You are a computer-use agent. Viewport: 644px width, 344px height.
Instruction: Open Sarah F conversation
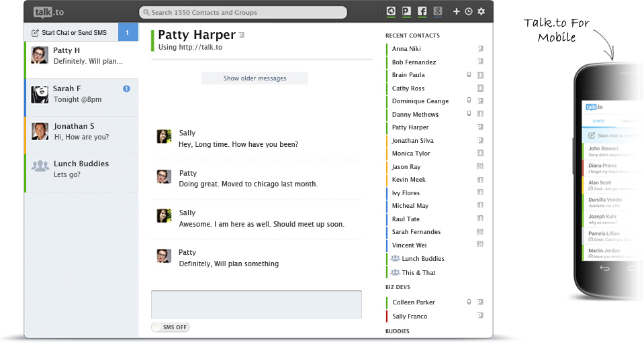pyautogui.click(x=81, y=98)
